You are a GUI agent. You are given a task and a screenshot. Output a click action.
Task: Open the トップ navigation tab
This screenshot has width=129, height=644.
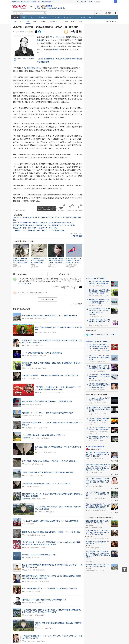click(x=16, y=17)
